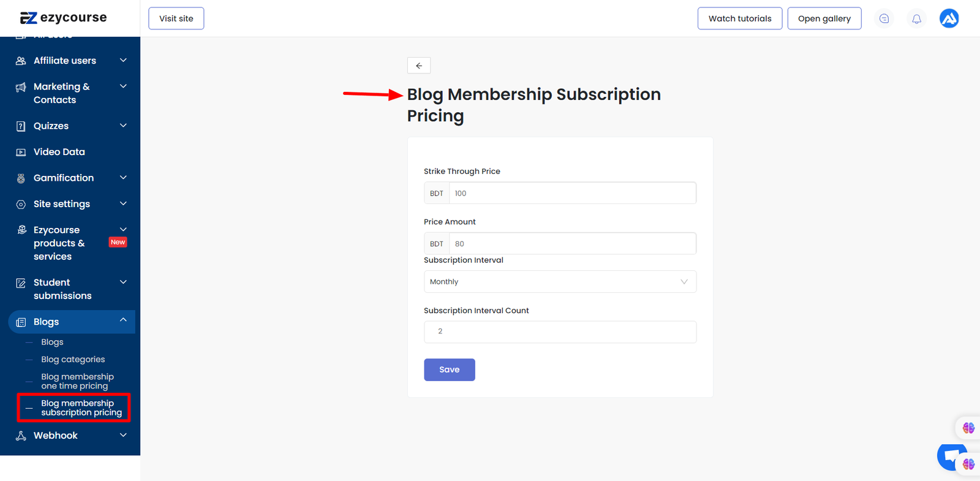Image resolution: width=980 pixels, height=481 pixels.
Task: Open the Subscription Interval dropdown
Action: 560,282
